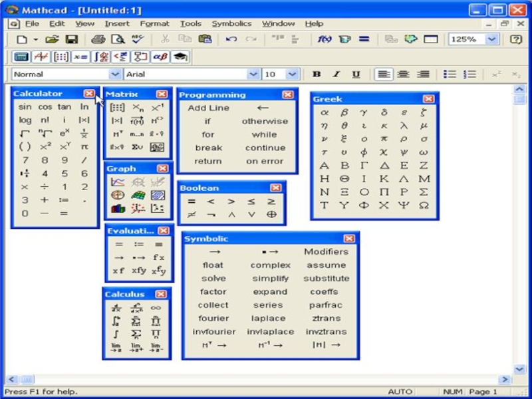
Task: Click the Calculate equals icon in the toolbar
Action: click(364, 39)
